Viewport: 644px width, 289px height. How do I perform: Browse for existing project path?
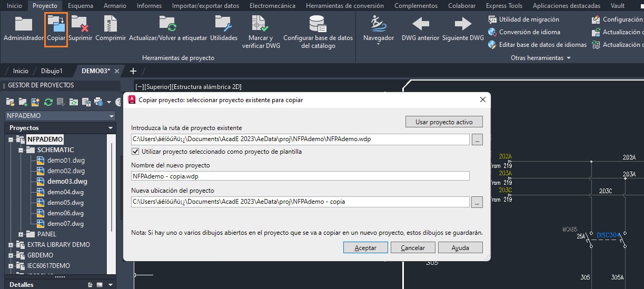pyautogui.click(x=477, y=139)
